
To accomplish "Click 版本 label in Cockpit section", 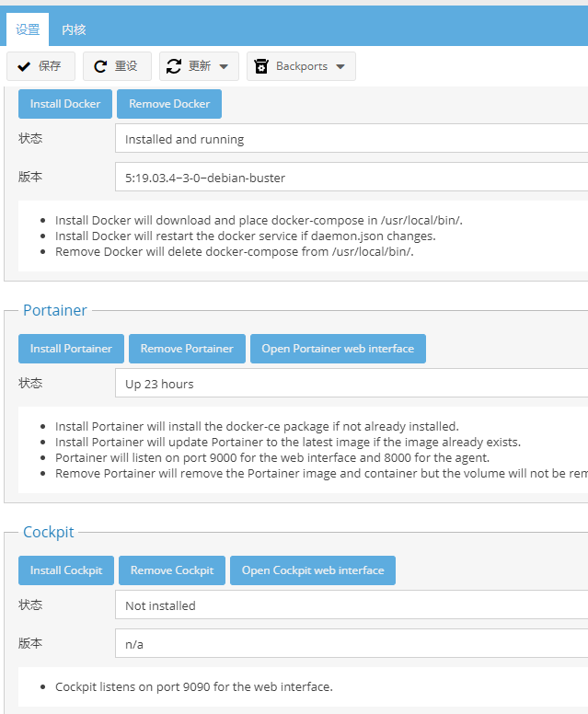I will click(30, 643).
